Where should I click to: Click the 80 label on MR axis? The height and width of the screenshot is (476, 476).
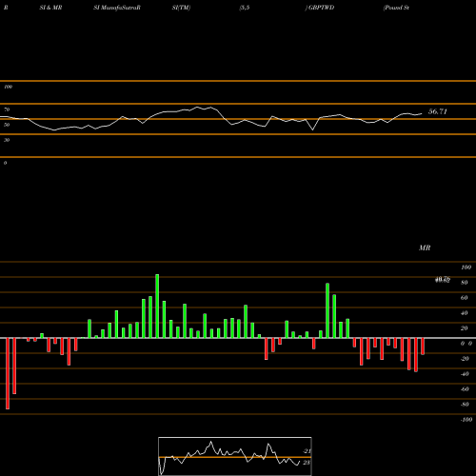(465, 283)
